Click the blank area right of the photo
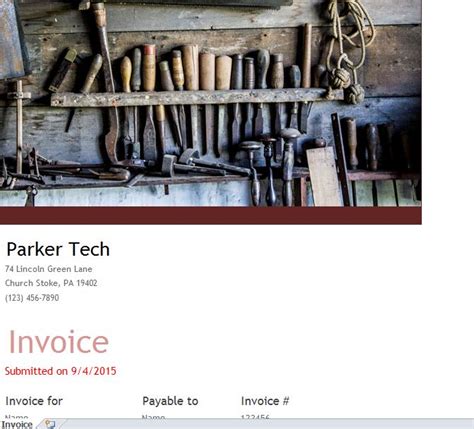 448,110
